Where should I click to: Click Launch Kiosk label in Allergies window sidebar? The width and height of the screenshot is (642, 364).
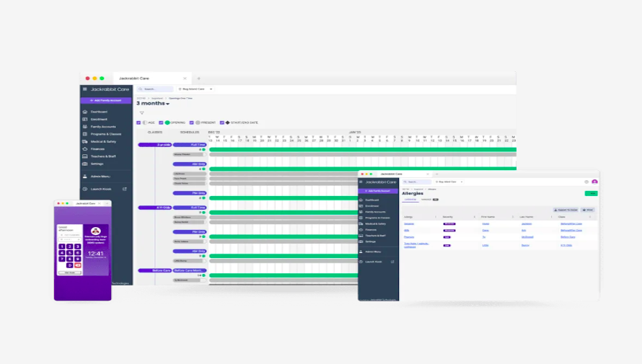[x=374, y=262]
